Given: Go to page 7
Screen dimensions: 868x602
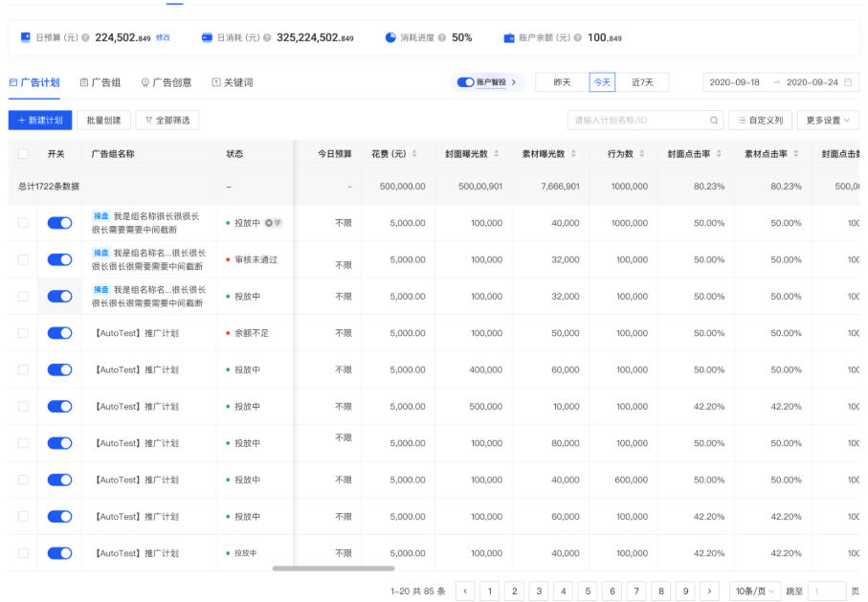Looking at the screenshot, I should coord(636,591).
